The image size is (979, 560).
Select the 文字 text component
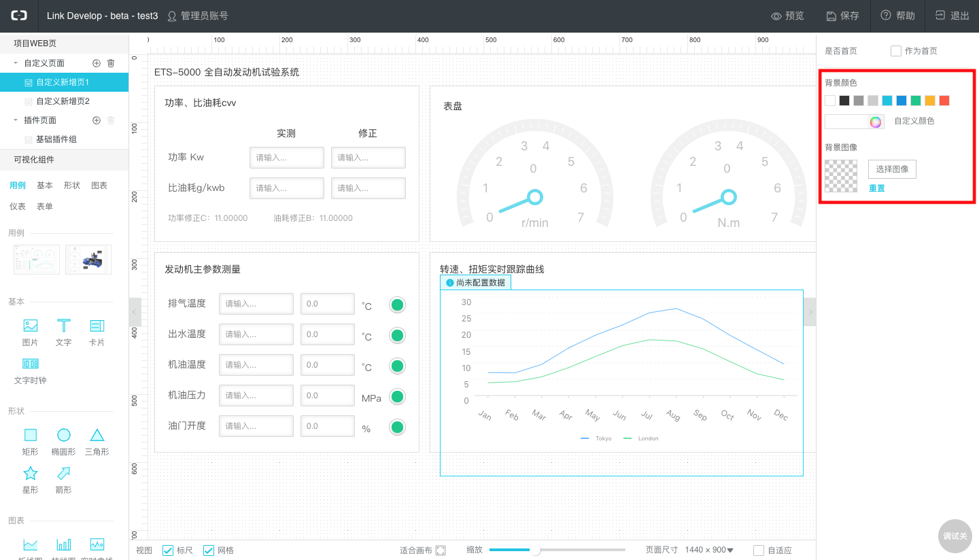pos(63,332)
